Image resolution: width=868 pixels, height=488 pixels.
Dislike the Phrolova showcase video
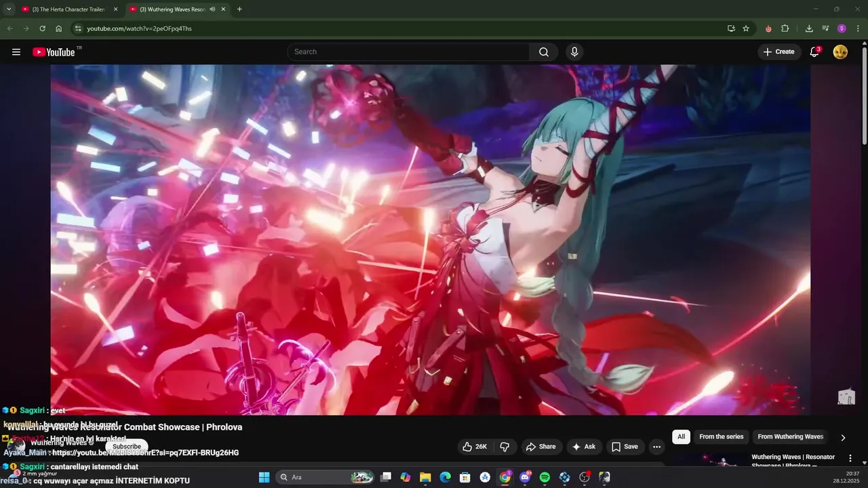pyautogui.click(x=505, y=447)
